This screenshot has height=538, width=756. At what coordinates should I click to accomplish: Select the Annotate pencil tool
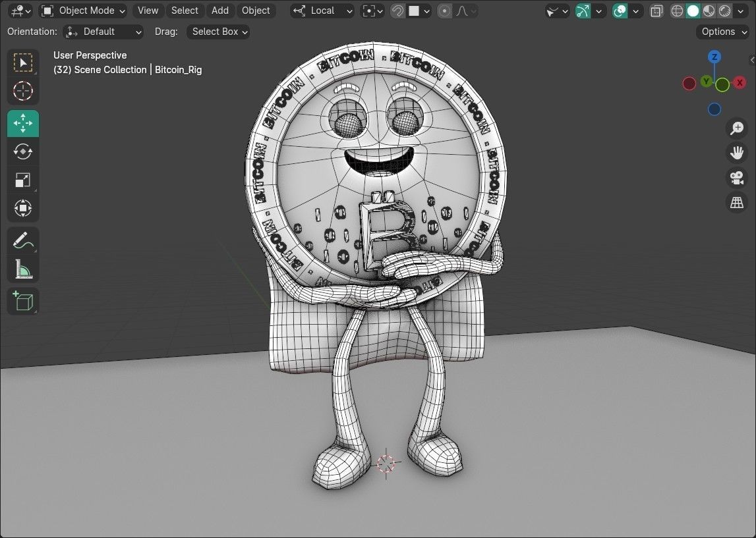click(x=22, y=240)
